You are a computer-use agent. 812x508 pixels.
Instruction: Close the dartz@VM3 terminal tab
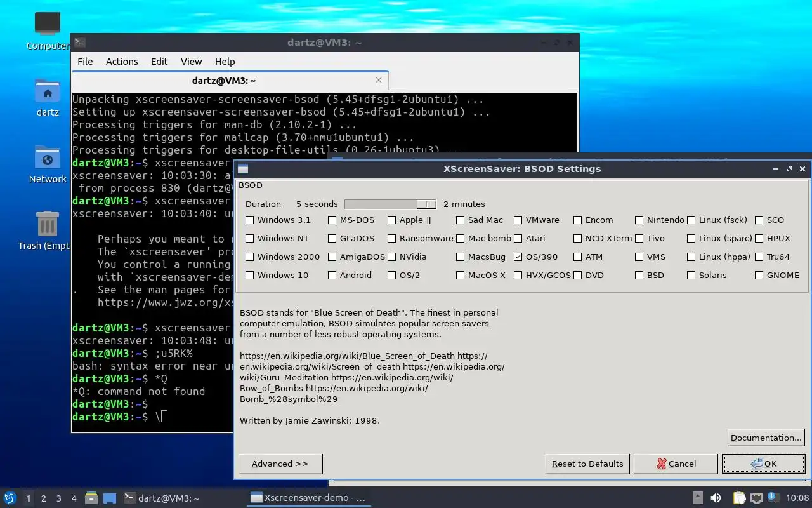(379, 80)
